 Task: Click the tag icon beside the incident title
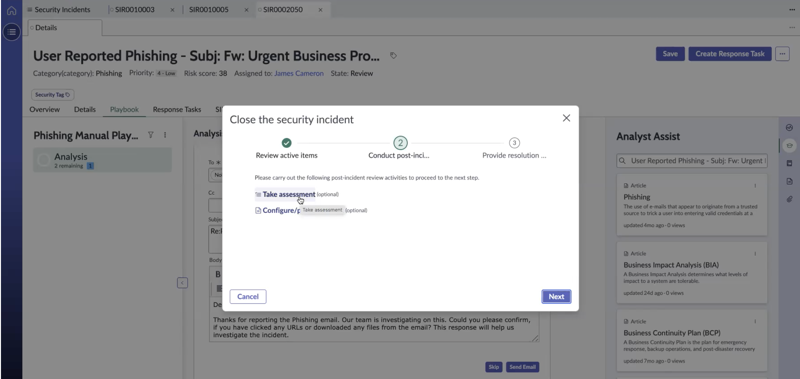pyautogui.click(x=393, y=56)
